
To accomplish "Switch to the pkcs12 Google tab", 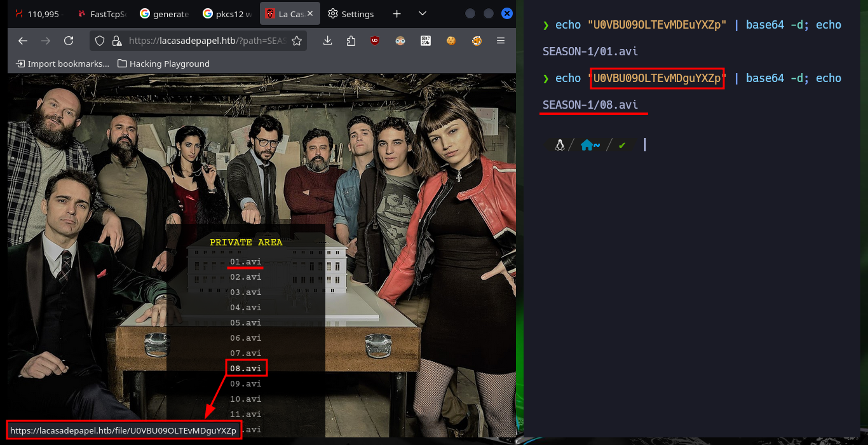I will point(227,13).
